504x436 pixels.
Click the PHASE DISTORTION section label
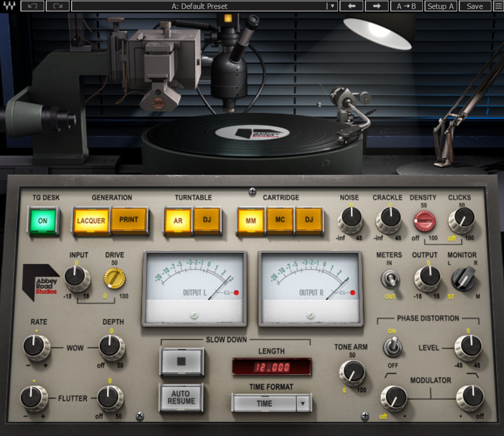tap(428, 318)
